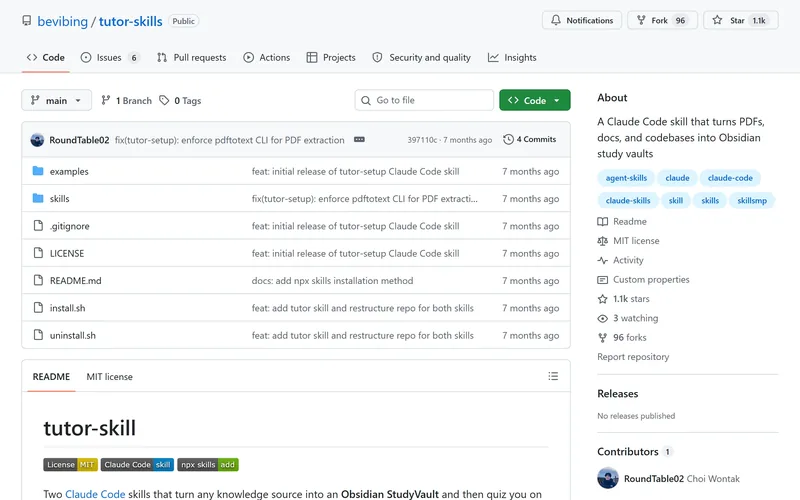
Task: Switch to the Code tab
Action: (x=45, y=58)
